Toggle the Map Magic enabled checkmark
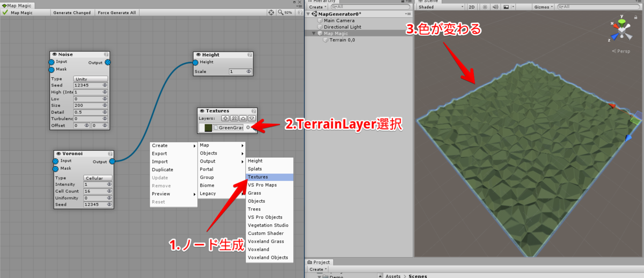Screen dimensions: 644x278 coord(5,12)
